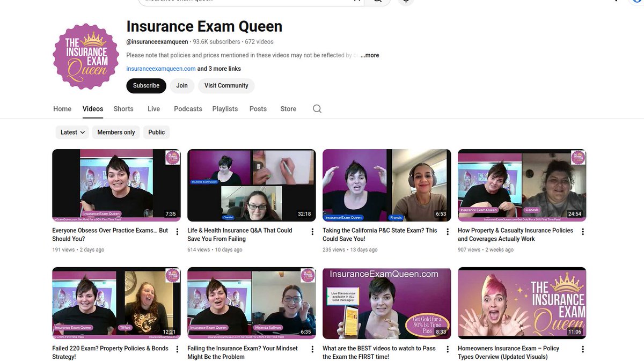Open the Live tab
This screenshot has height=361, width=644.
click(154, 109)
